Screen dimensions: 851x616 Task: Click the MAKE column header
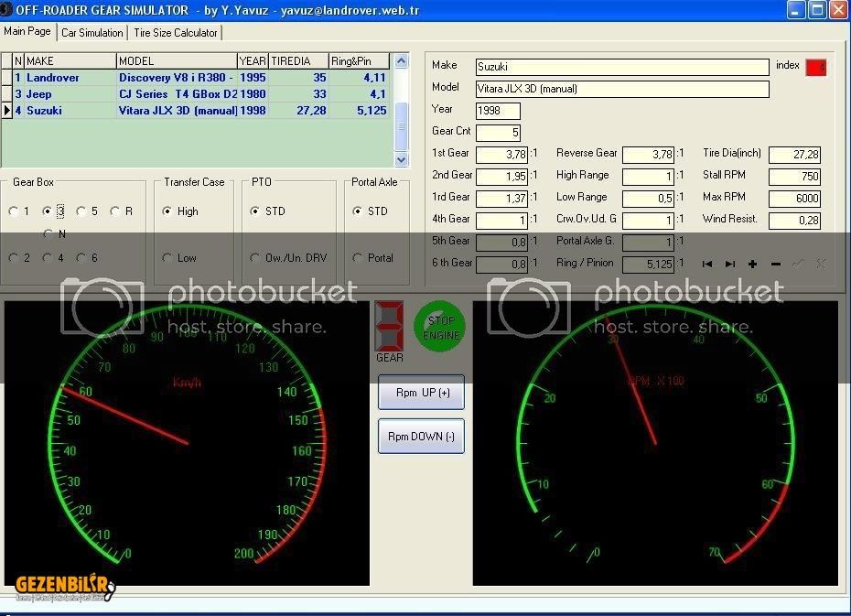click(70, 60)
